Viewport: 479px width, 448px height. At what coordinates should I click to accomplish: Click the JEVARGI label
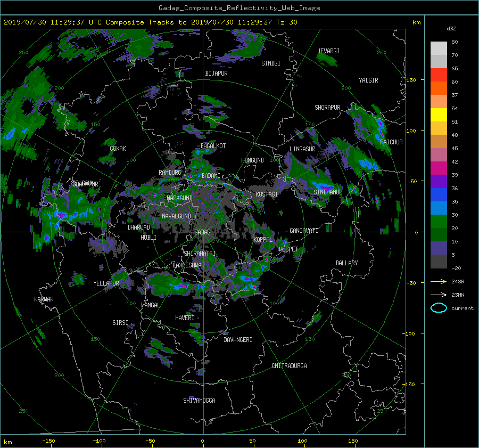328,51
